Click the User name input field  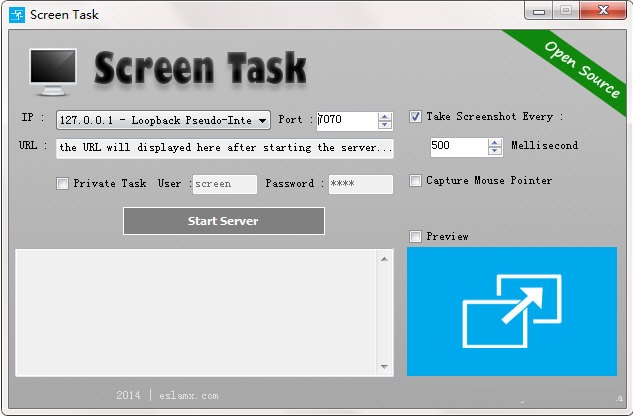pos(224,184)
